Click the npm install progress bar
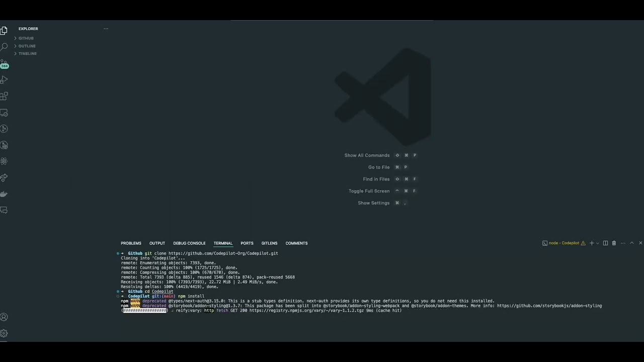Viewport: 644px width, 362px height. (x=145, y=311)
